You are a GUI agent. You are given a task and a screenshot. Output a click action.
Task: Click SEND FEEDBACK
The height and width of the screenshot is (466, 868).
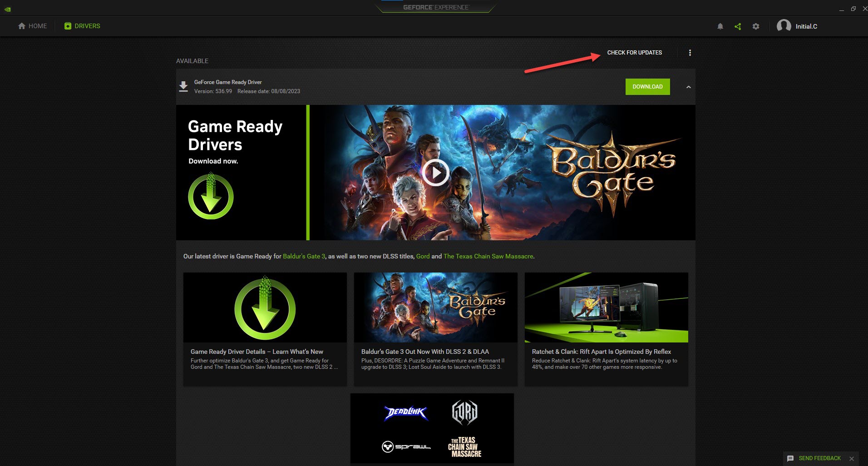coord(820,458)
